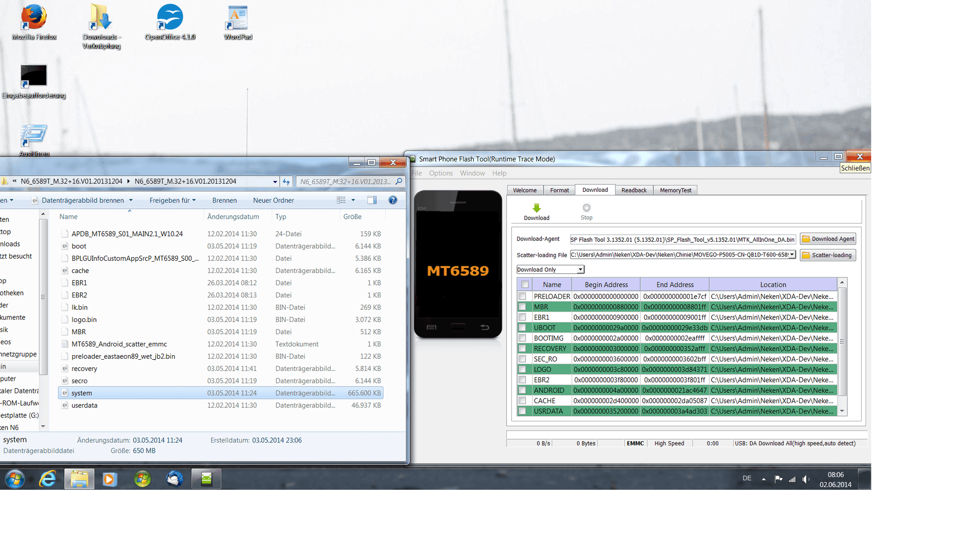Open Downloads - Verknüpfung desktop folder

[101, 27]
